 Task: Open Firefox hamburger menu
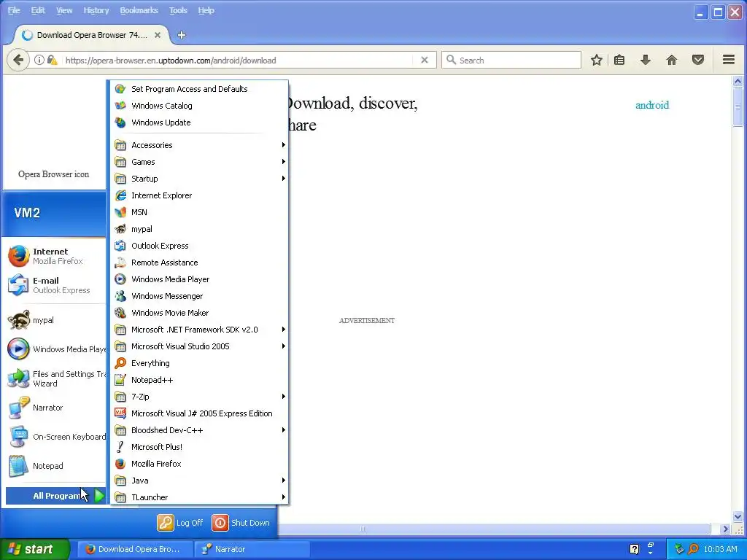[729, 60]
